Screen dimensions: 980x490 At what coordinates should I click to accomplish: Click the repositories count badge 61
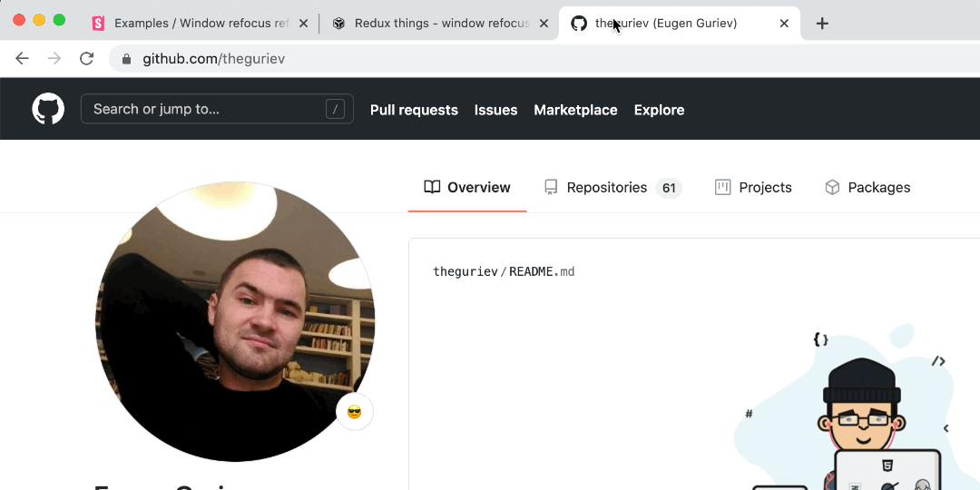click(x=669, y=188)
